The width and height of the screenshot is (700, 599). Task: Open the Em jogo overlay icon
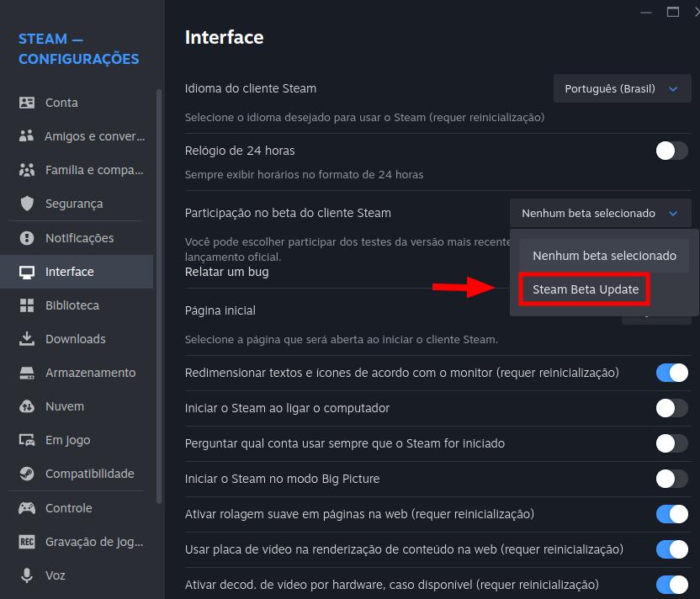27,440
